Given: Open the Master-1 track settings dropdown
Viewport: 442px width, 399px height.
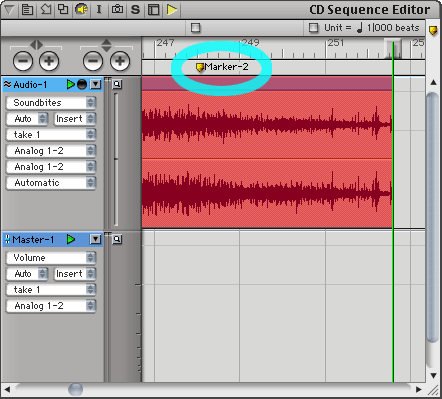Looking at the screenshot, I should (x=96, y=239).
